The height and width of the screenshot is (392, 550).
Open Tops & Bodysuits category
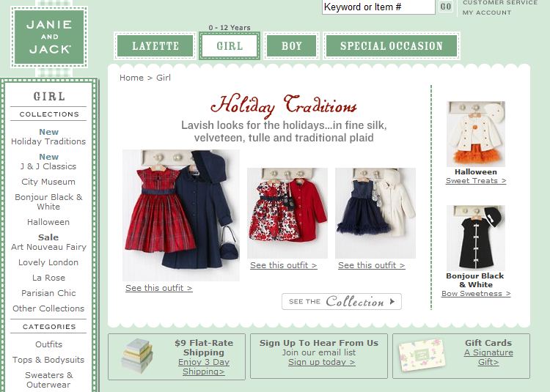[x=48, y=360]
